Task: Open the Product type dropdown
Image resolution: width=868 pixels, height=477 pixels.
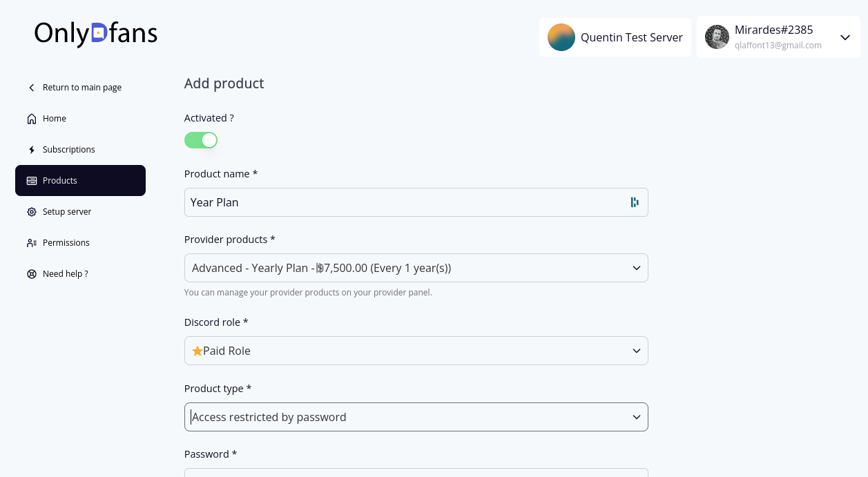Action: tap(416, 417)
